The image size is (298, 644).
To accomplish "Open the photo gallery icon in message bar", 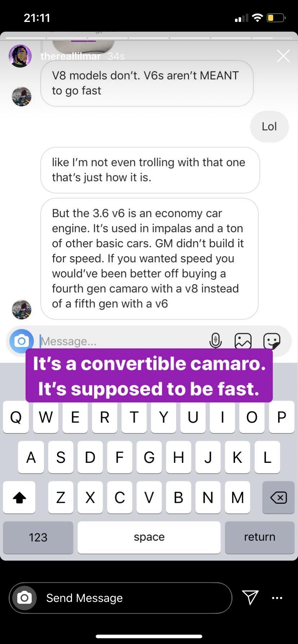I will [243, 341].
